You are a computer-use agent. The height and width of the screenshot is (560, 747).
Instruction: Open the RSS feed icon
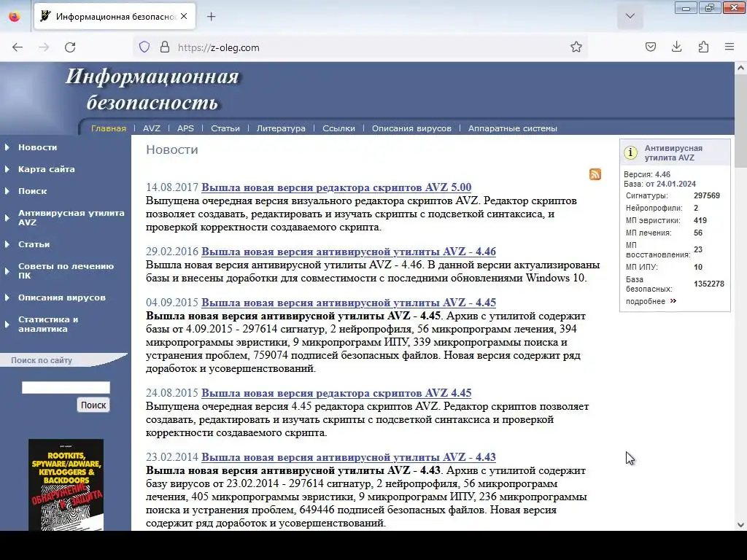pyautogui.click(x=595, y=174)
